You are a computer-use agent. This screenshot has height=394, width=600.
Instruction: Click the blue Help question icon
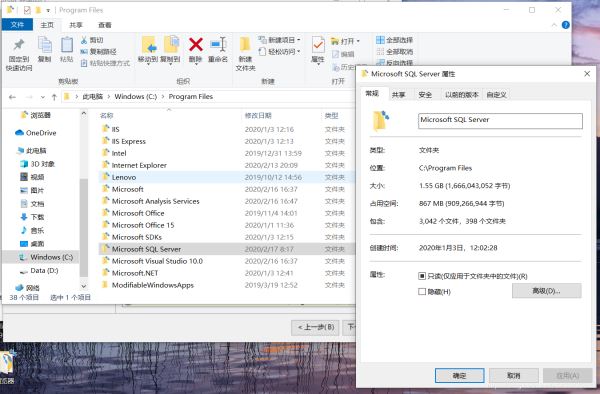(565, 25)
